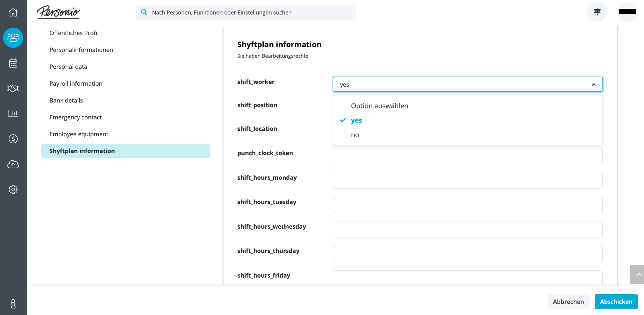Viewport: 644px width, 315px height.
Task: Click the shift_hours_wednesday input field
Action: click(x=468, y=229)
